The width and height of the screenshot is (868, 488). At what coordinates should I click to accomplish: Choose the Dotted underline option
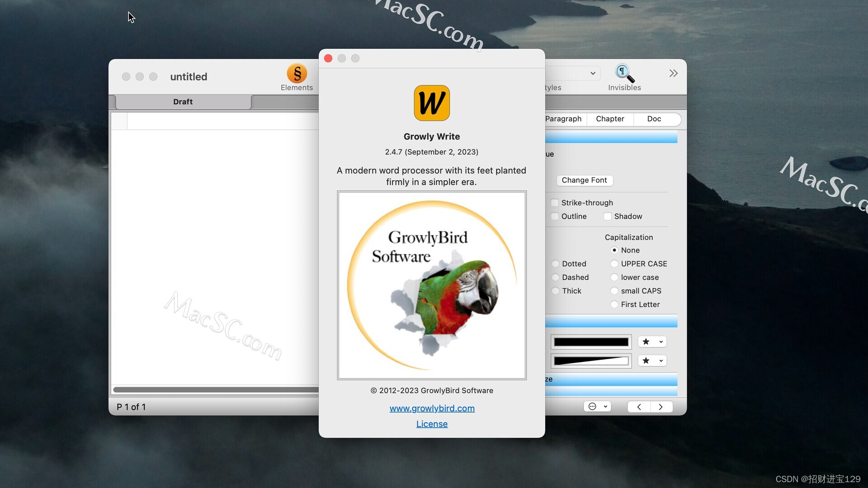tap(555, 263)
